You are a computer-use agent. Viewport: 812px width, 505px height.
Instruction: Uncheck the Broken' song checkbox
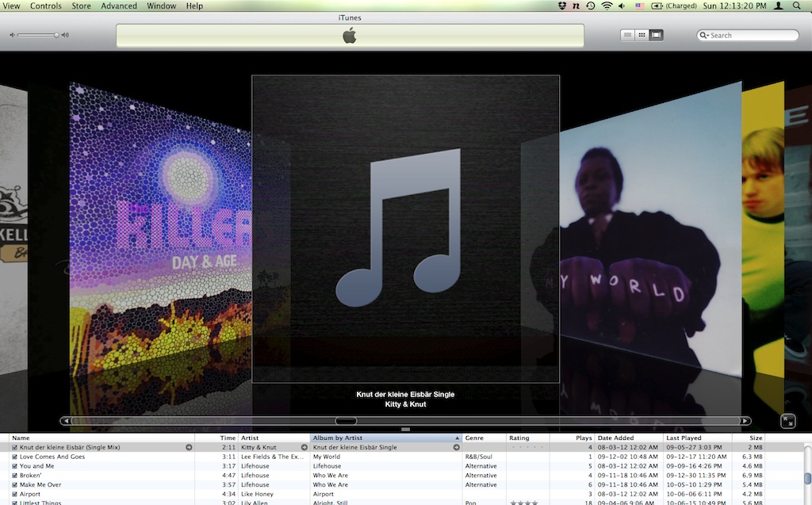point(14,476)
